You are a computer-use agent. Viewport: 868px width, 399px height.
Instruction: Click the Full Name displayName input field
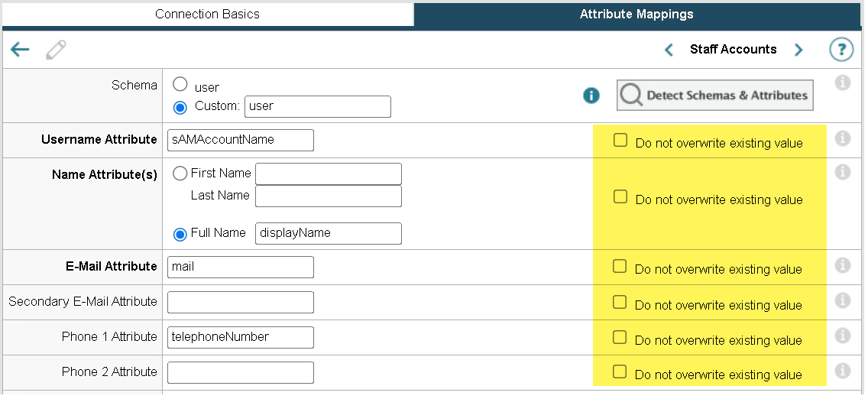click(328, 233)
